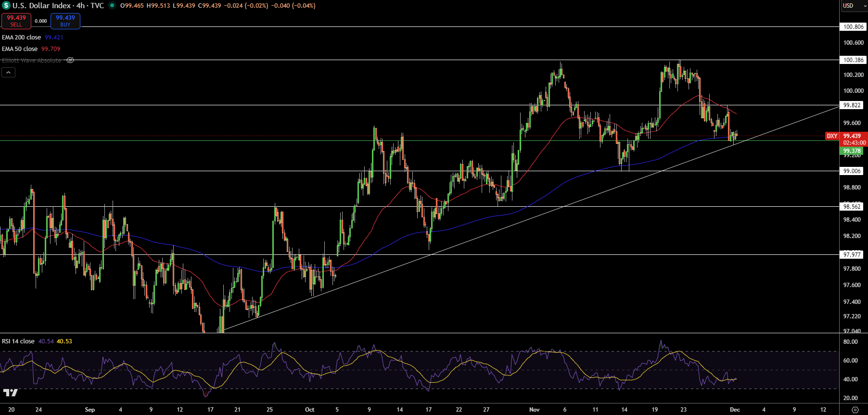The image size is (868, 415).
Task: Click the EMA 50 value 99.709
Action: [x=51, y=49]
